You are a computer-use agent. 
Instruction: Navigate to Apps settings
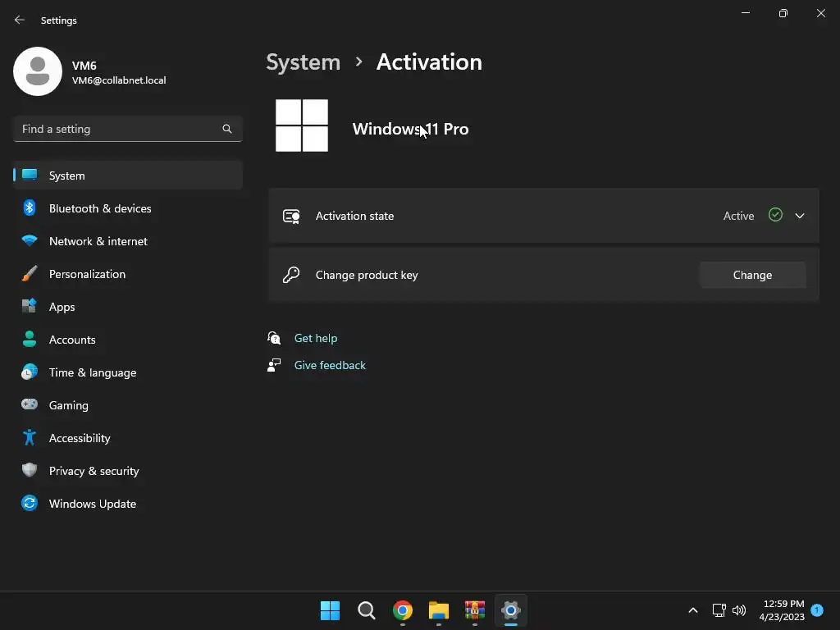[127, 307]
